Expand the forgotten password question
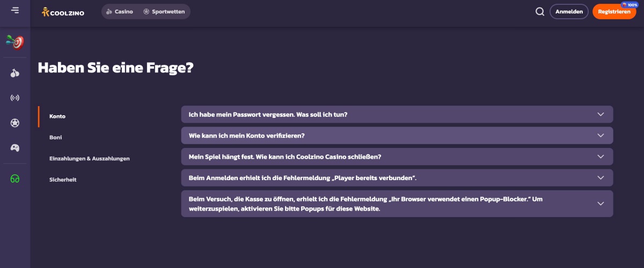Screen dimensions: 644x268 click(397, 114)
